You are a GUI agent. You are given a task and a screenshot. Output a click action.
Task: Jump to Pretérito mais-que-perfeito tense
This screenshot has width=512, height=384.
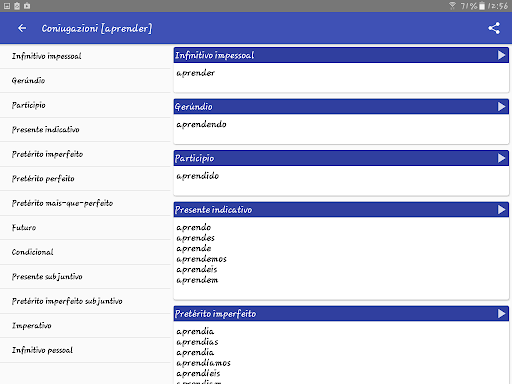coord(85,203)
